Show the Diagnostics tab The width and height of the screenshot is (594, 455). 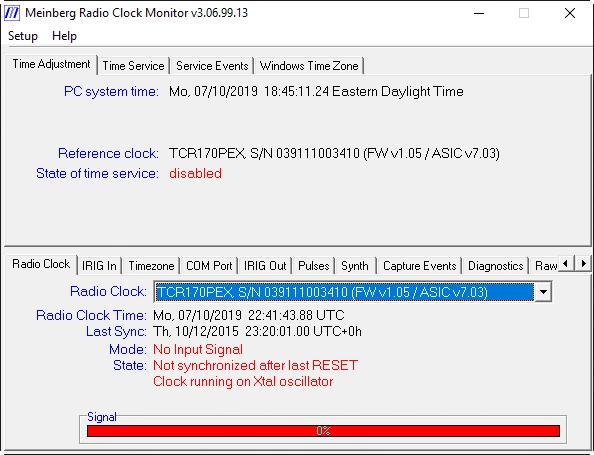coord(496,266)
